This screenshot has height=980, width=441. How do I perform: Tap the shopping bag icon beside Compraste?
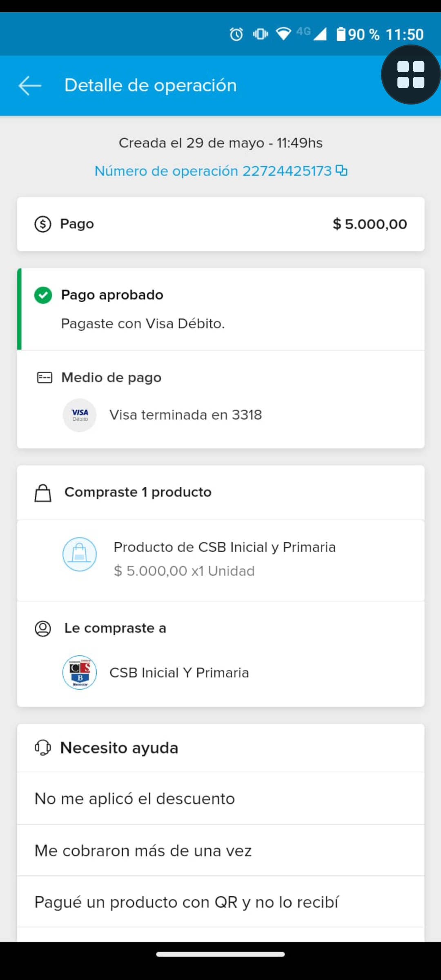click(43, 493)
